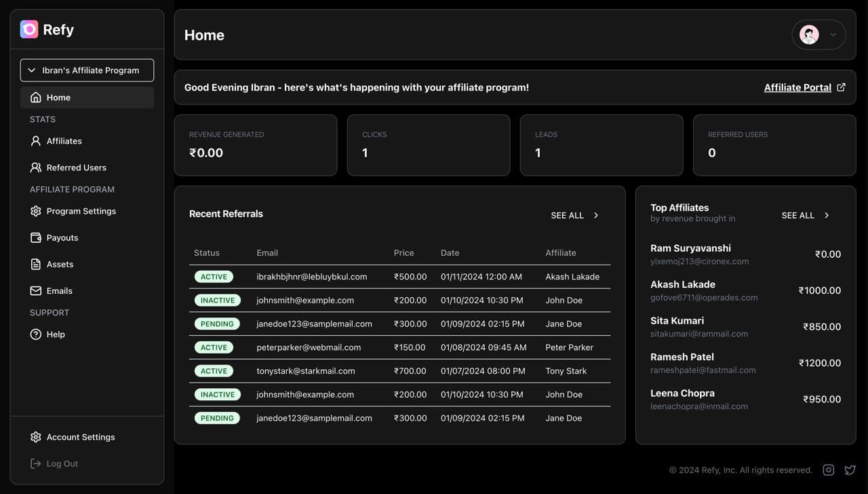
Task: Click the Help question mark icon
Action: [x=36, y=334]
